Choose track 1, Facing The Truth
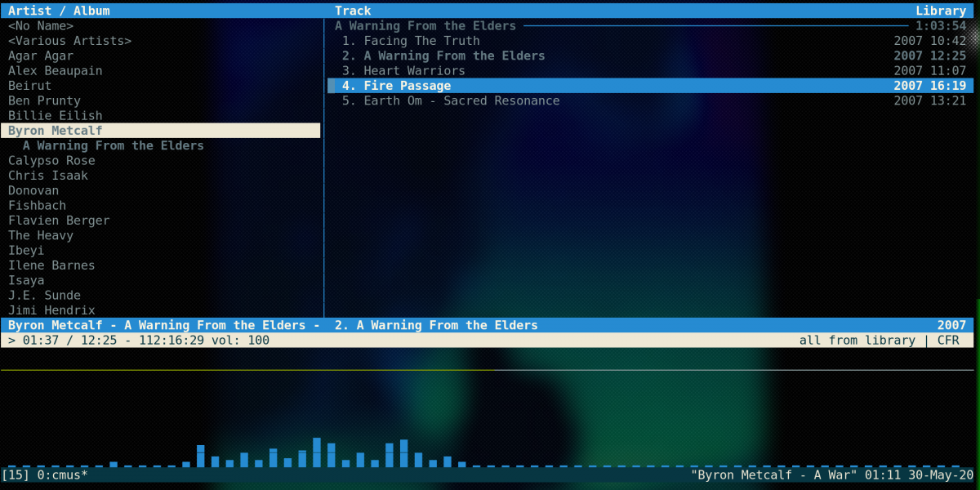The image size is (980, 490). (x=421, y=41)
